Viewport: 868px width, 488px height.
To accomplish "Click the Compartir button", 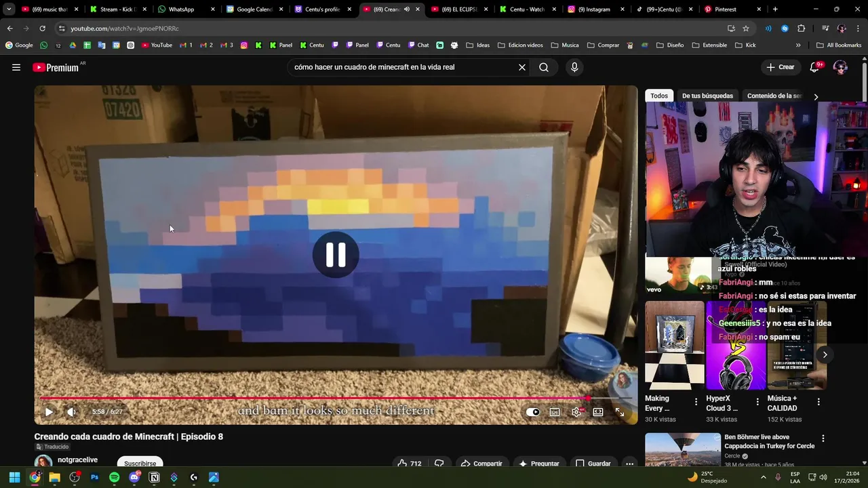I will pos(481,464).
